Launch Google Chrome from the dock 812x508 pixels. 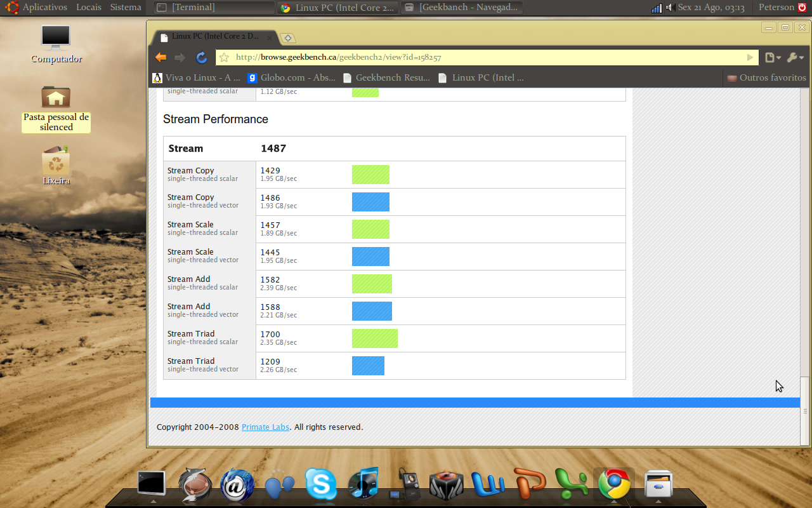point(614,485)
